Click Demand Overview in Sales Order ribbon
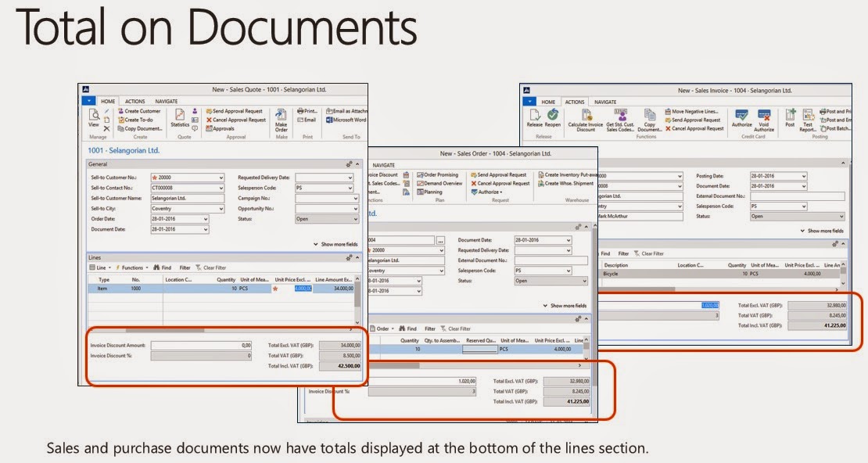The image size is (868, 463). (x=439, y=183)
